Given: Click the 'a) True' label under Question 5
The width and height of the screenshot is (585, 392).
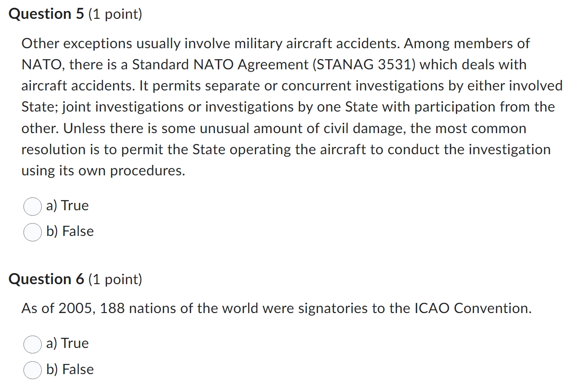Looking at the screenshot, I should [x=67, y=206].
